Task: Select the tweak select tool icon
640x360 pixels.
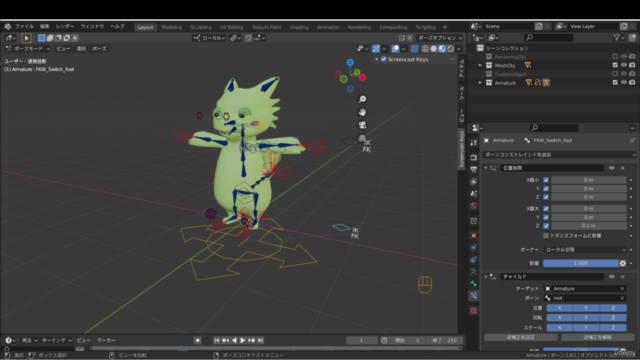Action: click(x=27, y=38)
